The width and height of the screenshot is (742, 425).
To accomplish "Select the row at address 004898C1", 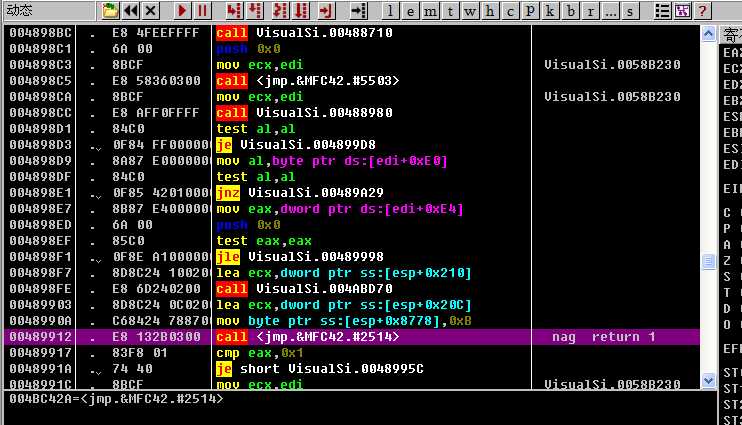I will pyautogui.click(x=352, y=49).
